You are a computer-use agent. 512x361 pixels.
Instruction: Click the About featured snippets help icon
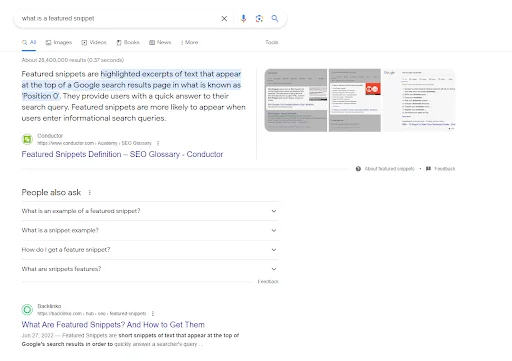(x=358, y=169)
